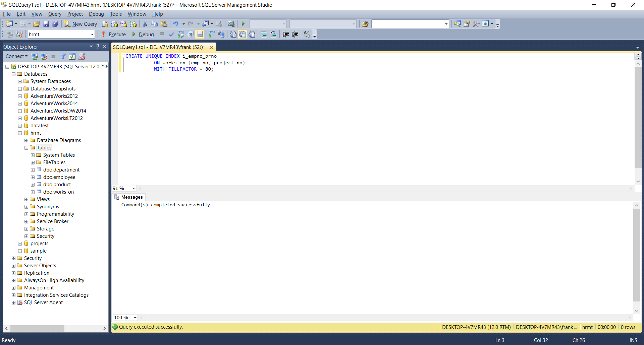Screen dimensions: 644x345
Task: Open the Object Explorer Details icon
Action: coord(457,24)
